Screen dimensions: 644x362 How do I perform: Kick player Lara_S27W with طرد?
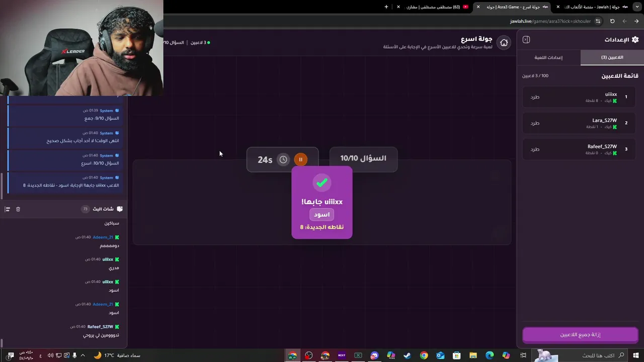click(x=535, y=123)
